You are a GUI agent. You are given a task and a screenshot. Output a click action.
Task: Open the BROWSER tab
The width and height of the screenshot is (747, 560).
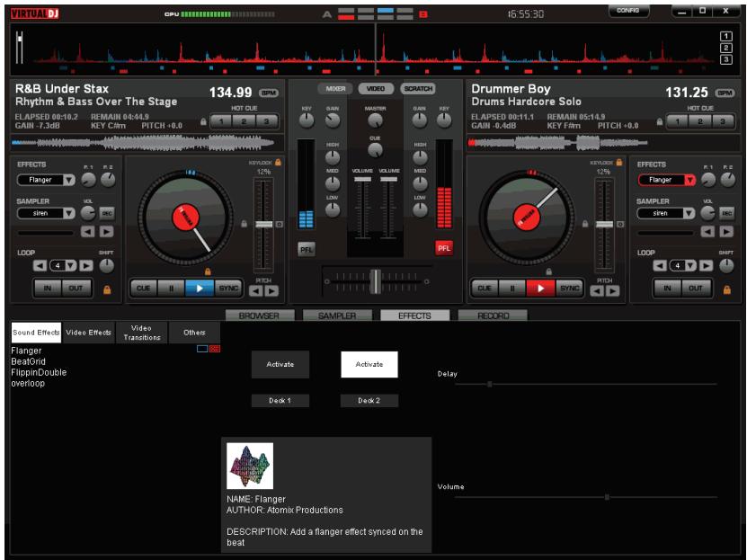coord(260,316)
